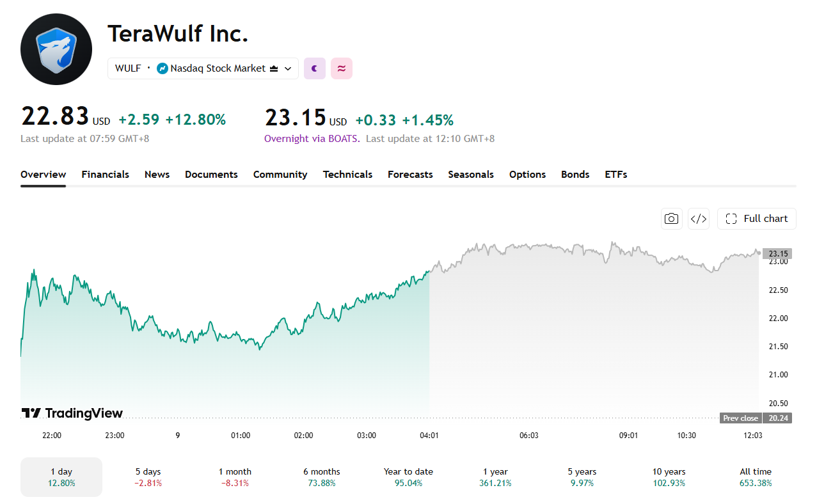Open the embed code icon
Viewport: 817px width, 504px height.
(x=698, y=219)
